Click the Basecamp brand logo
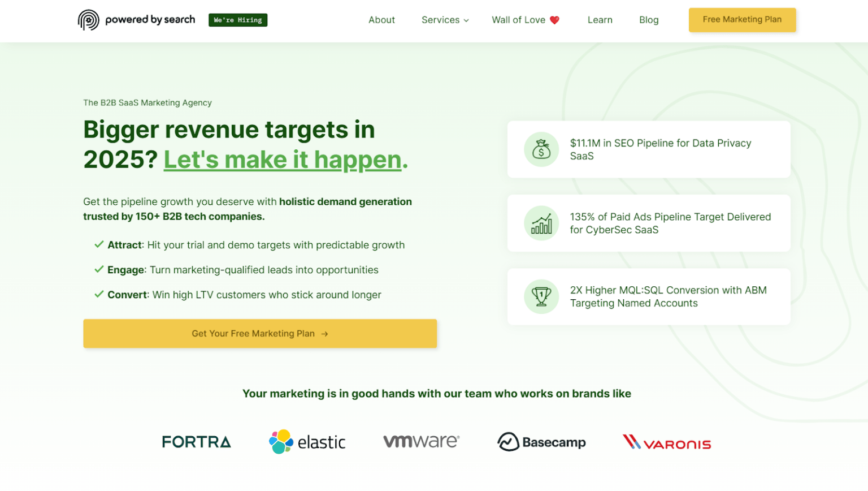Viewport: 868px width, 491px height. click(541, 442)
